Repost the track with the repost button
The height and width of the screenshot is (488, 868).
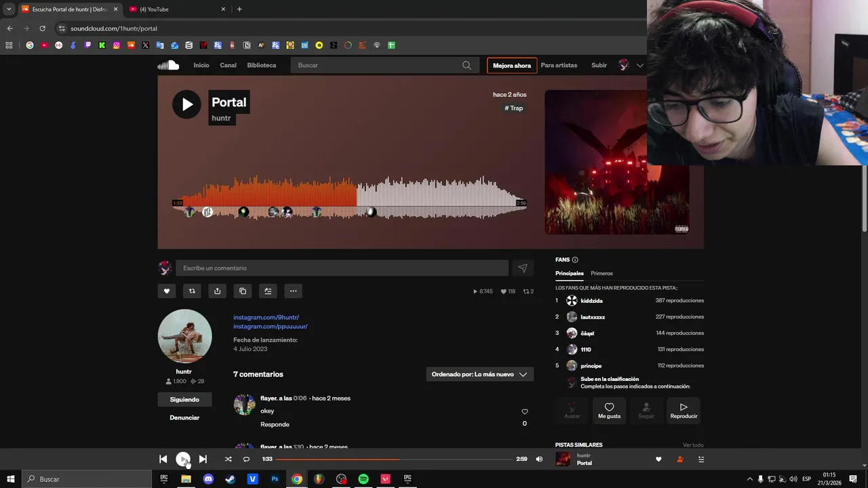click(x=192, y=291)
